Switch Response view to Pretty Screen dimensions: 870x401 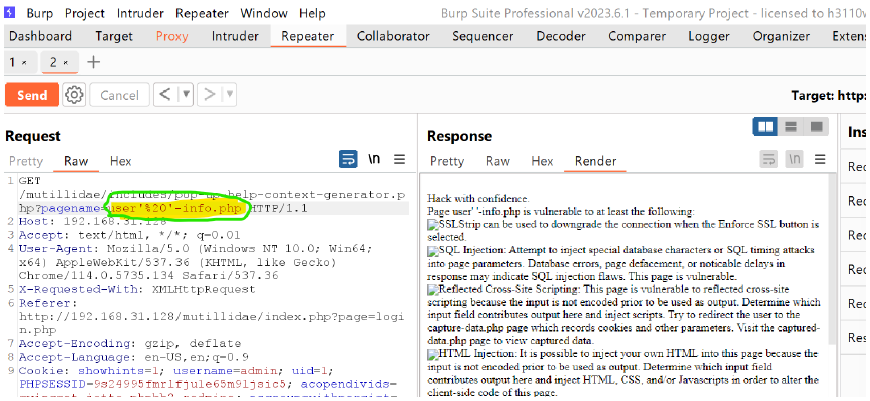click(447, 161)
